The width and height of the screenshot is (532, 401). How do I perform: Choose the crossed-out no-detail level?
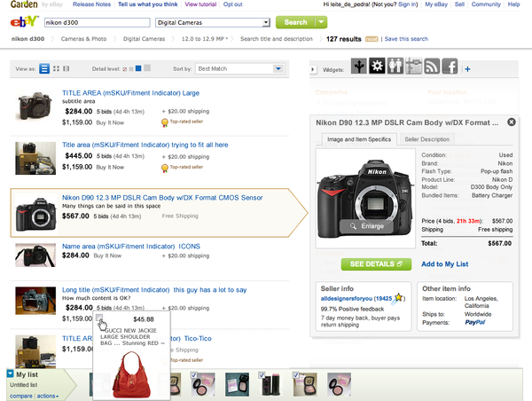[x=125, y=69]
